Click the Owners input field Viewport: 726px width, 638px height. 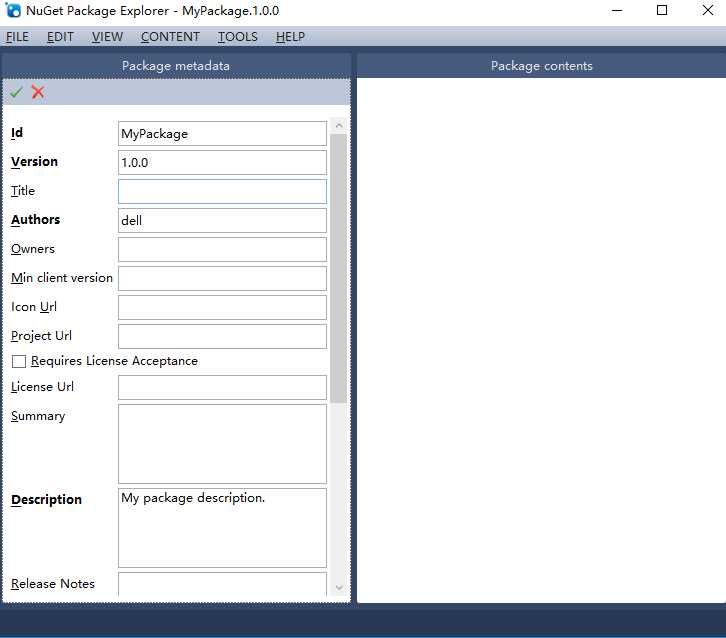222,250
